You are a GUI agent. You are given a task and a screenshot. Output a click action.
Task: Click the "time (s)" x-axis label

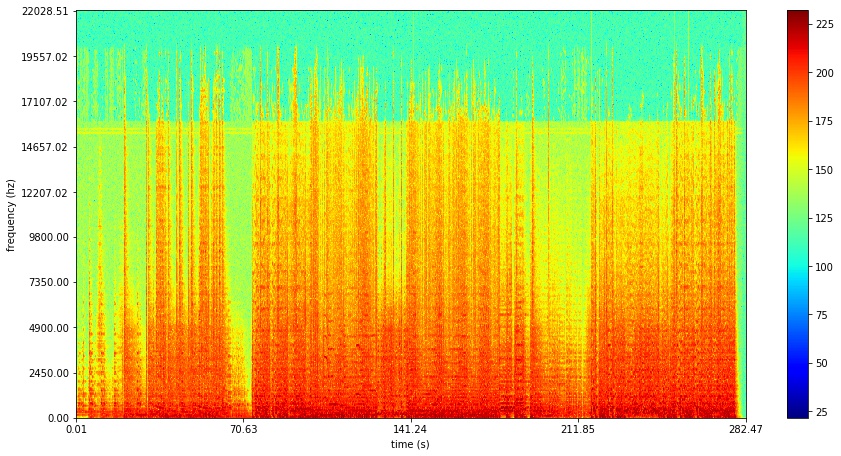[410, 444]
